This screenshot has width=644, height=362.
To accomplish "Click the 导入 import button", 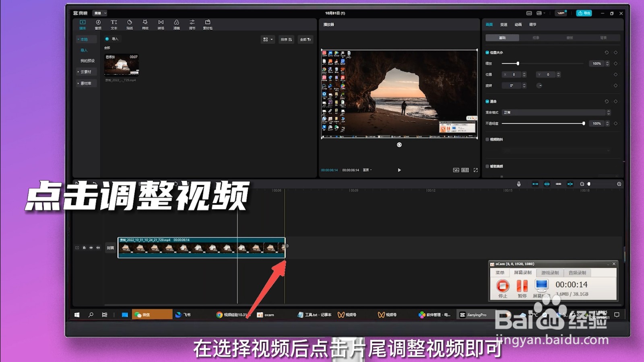I will pos(112,39).
